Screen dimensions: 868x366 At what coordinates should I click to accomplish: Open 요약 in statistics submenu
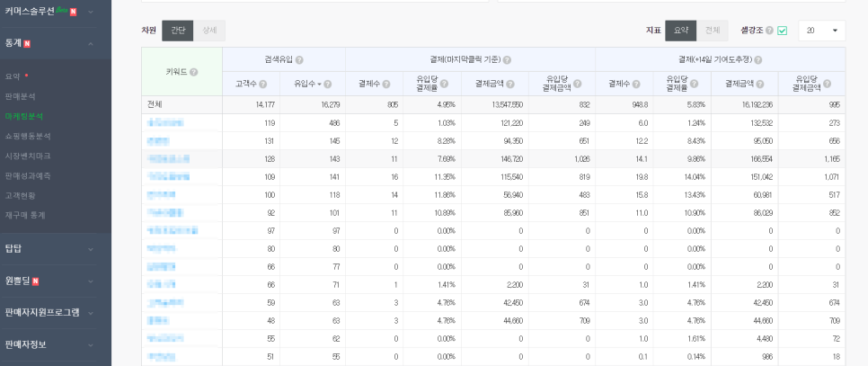[x=13, y=76]
